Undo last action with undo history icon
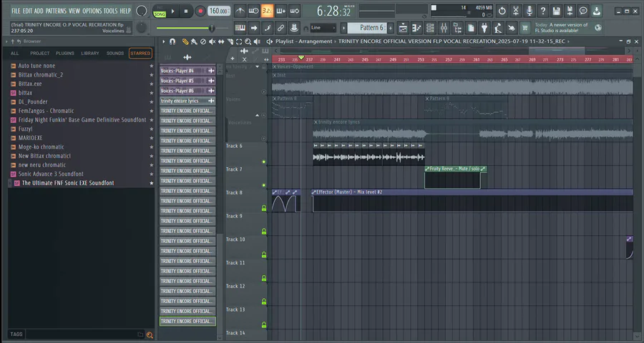644x343 pixels. (502, 11)
